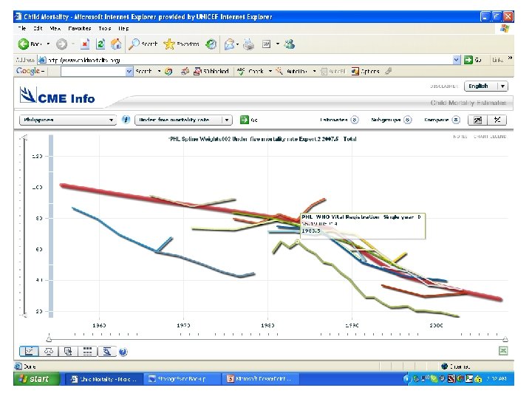This screenshot has height=399, width=532.
Task: Open the Back button history dropdown arrow
Action: tap(48, 44)
